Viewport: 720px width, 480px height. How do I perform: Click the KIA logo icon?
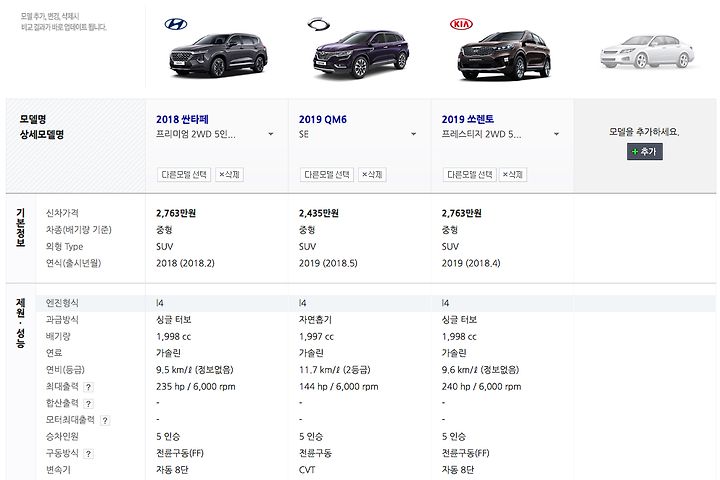[x=461, y=24]
